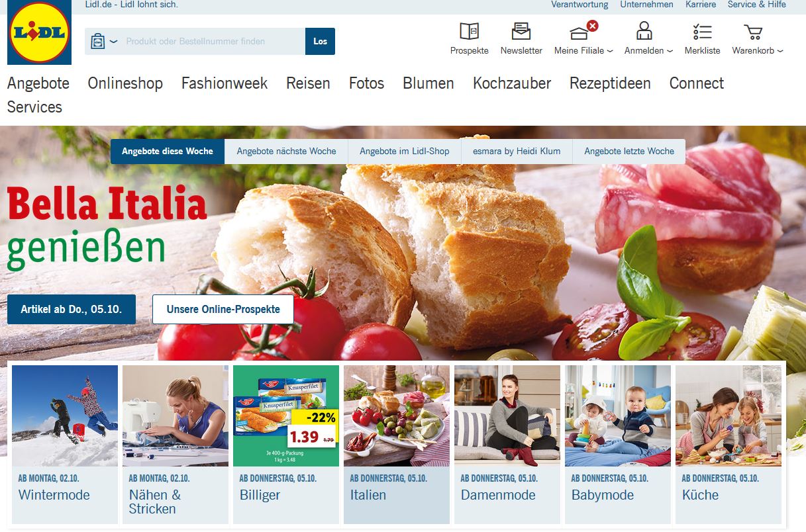806x532 pixels.
Task: Switch to Angebote nächste Woche tab
Action: [x=286, y=152]
